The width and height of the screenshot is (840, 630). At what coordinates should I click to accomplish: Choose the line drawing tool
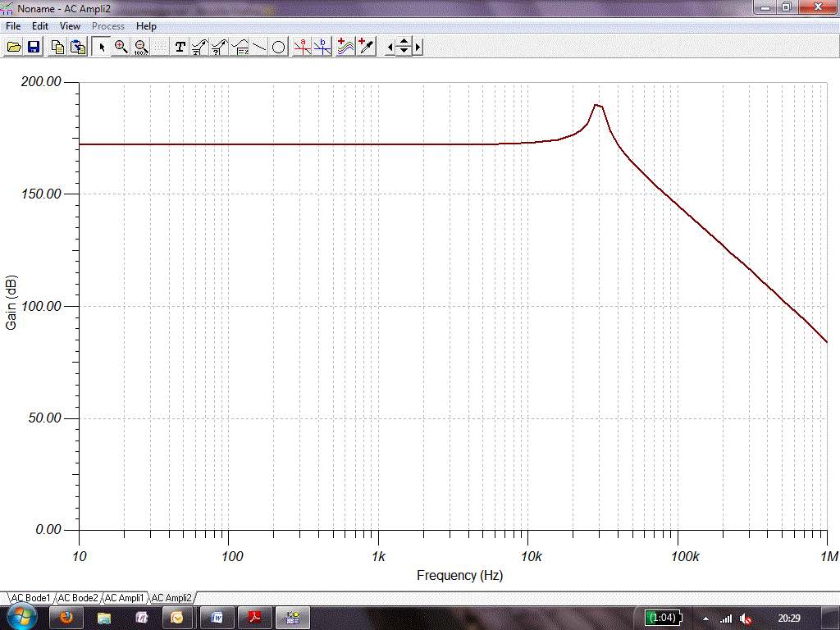[x=259, y=47]
